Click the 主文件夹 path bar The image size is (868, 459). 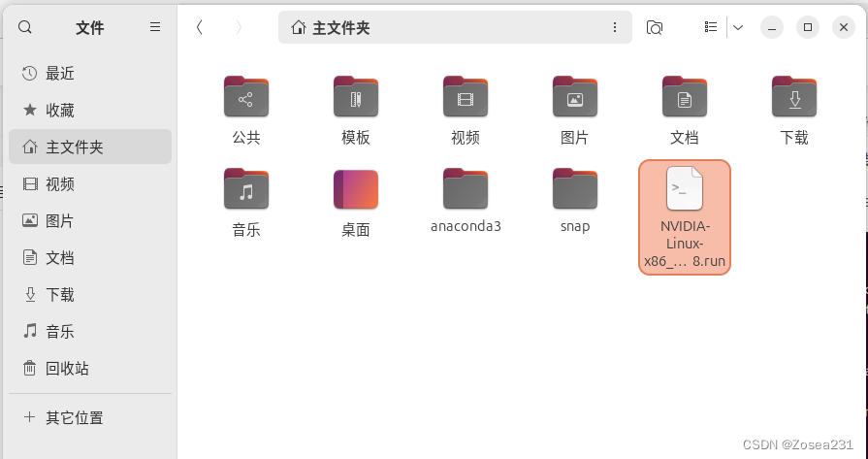tap(446, 28)
